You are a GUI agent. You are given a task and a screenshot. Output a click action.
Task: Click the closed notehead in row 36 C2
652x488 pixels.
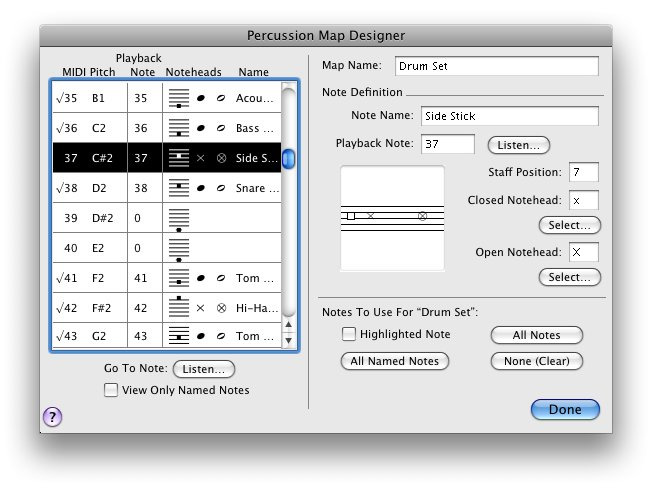pyautogui.click(x=201, y=128)
